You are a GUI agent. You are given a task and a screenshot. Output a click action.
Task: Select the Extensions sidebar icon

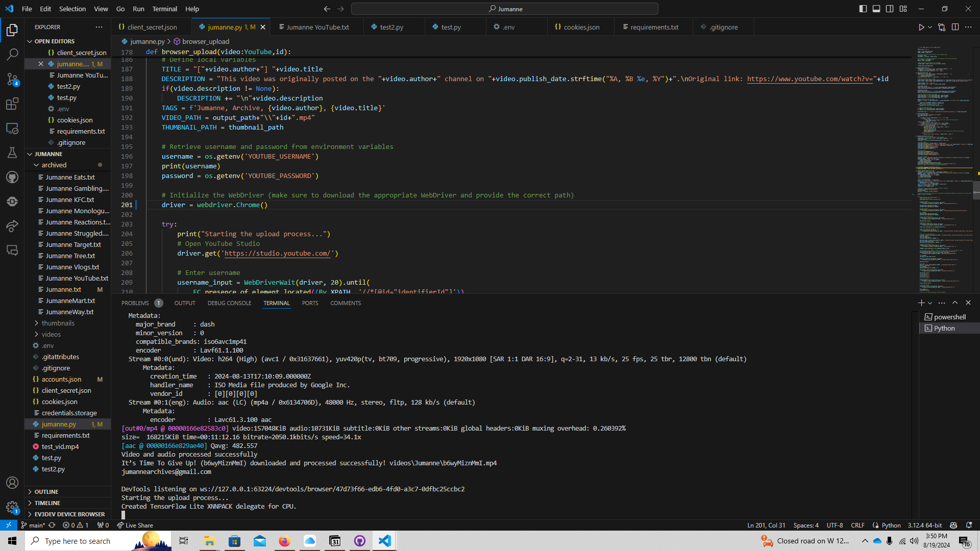click(12, 104)
